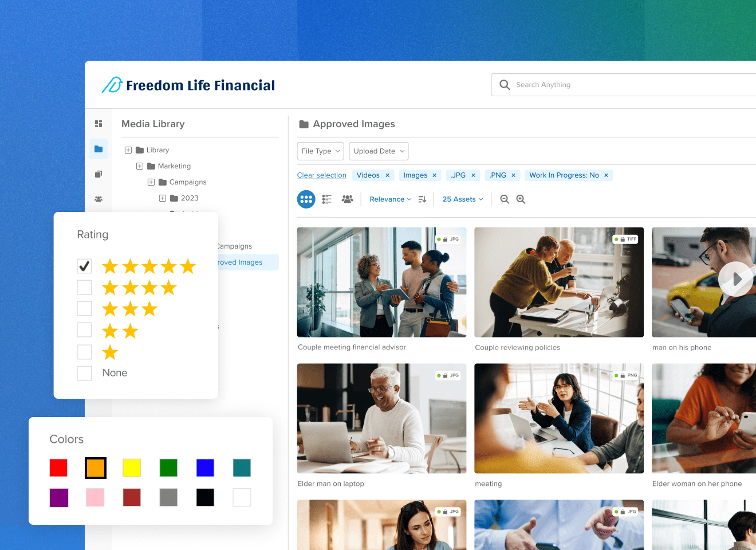Check the one-star rating checkbox

pos(84,352)
